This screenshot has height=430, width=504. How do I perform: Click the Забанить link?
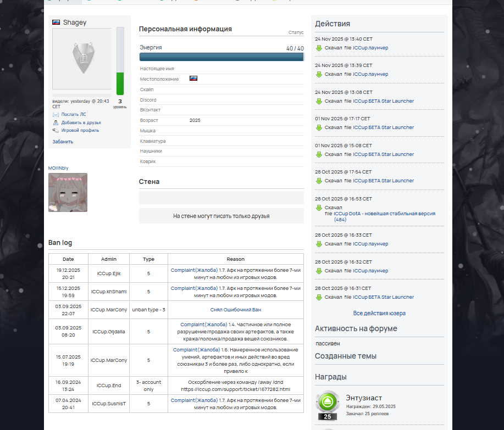(63, 142)
